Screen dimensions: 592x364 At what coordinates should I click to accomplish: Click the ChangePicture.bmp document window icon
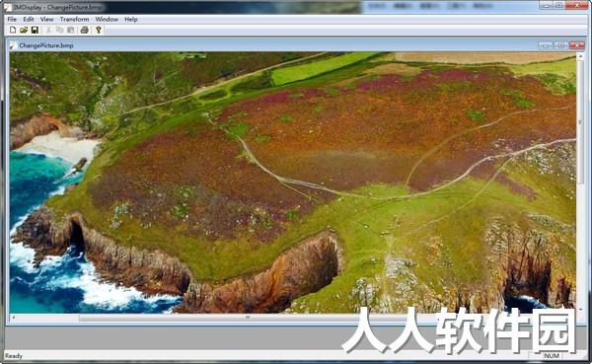pyautogui.click(x=13, y=45)
